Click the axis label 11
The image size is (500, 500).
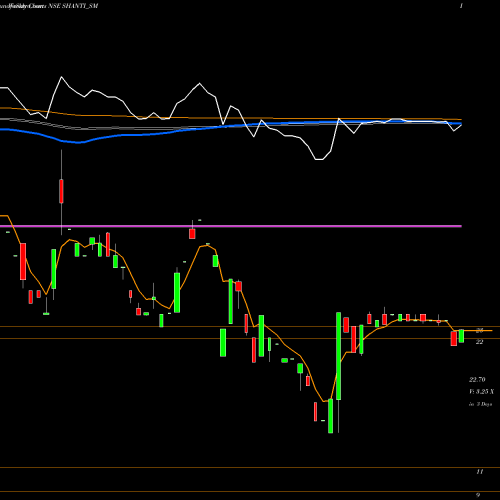480,472
